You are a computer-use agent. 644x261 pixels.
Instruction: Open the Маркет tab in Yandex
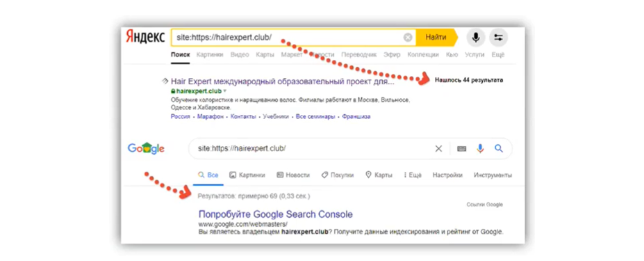click(292, 55)
